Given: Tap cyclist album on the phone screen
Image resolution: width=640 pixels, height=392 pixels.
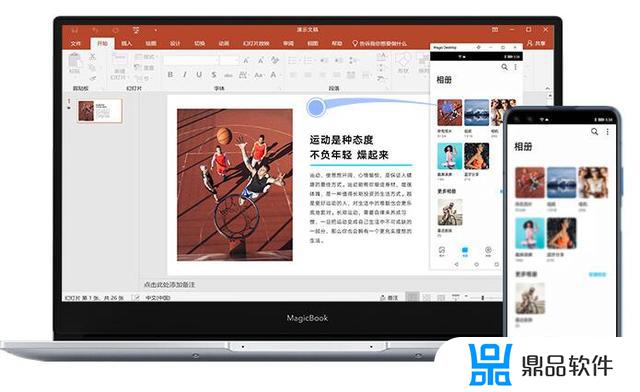Looking at the screenshot, I should click(530, 298).
